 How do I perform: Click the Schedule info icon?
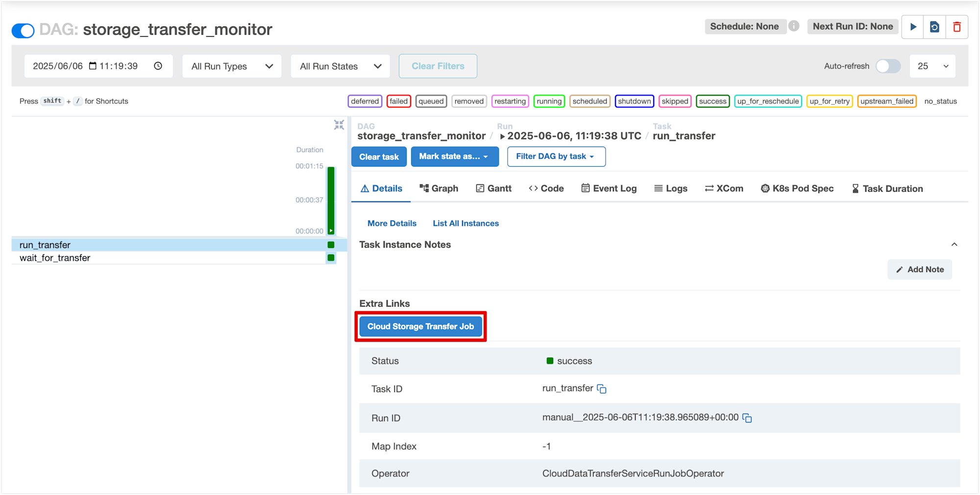pyautogui.click(x=794, y=26)
